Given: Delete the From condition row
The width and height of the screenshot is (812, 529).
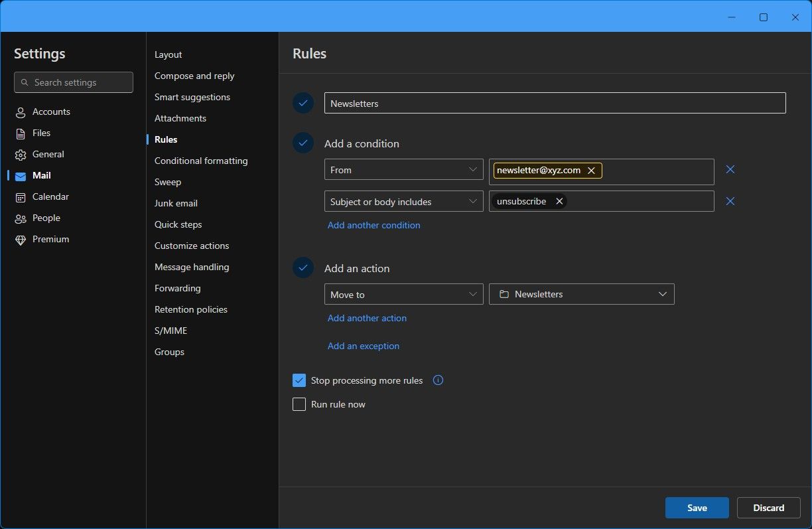Looking at the screenshot, I should pos(730,170).
